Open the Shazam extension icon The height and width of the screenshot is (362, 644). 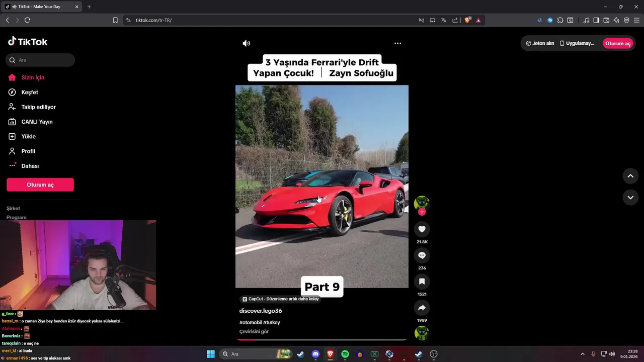coord(550,20)
